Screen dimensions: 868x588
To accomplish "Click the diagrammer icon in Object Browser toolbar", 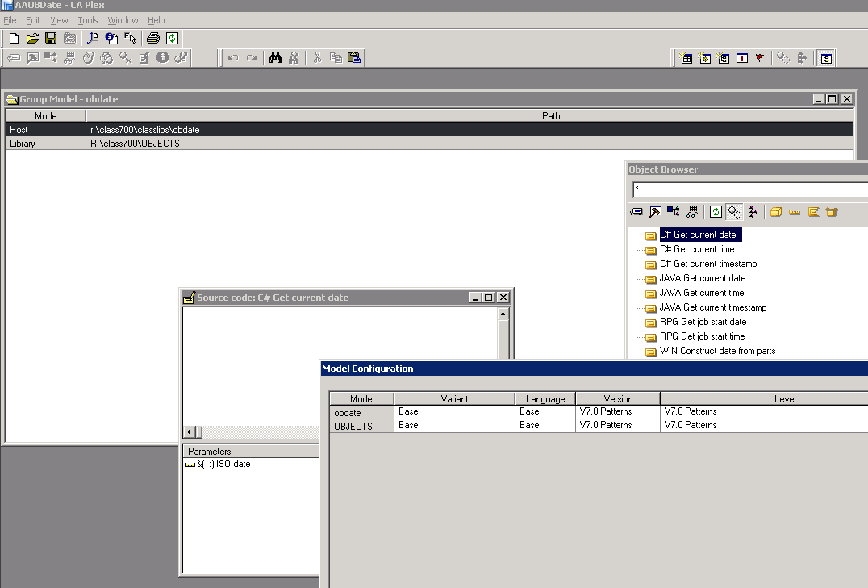I will [673, 212].
